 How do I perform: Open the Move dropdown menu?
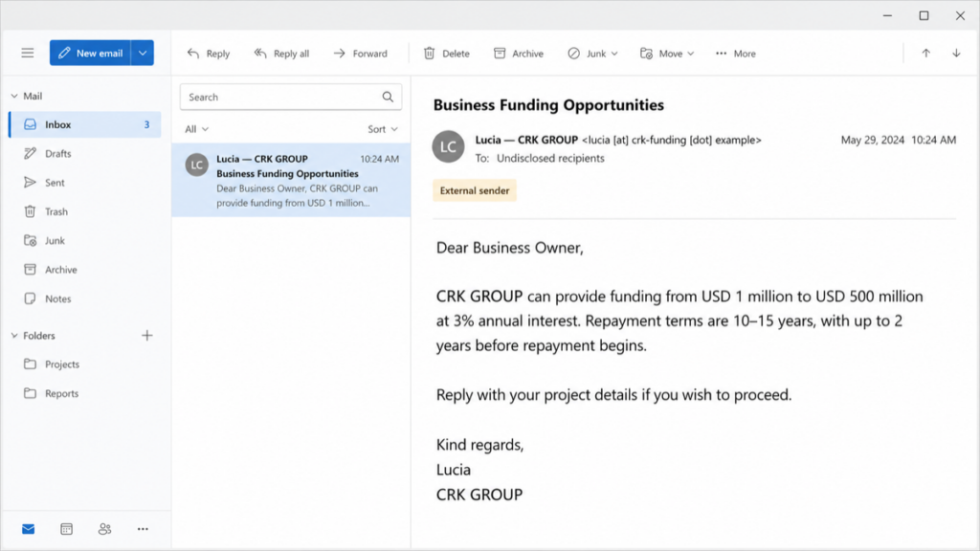tap(667, 54)
